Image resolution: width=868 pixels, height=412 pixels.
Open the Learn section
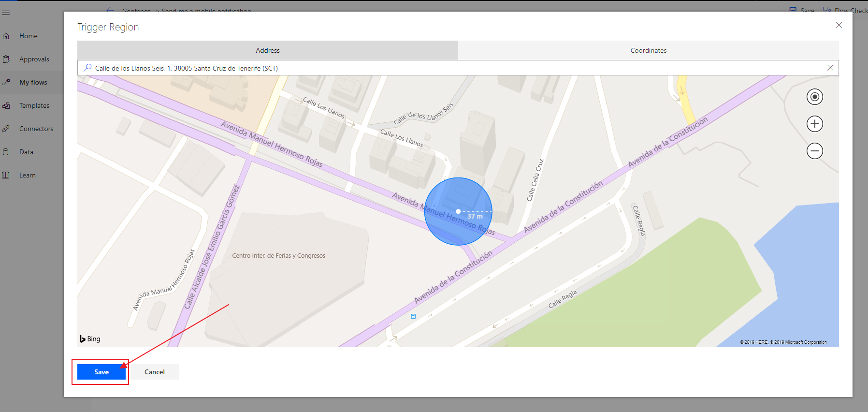click(x=27, y=175)
